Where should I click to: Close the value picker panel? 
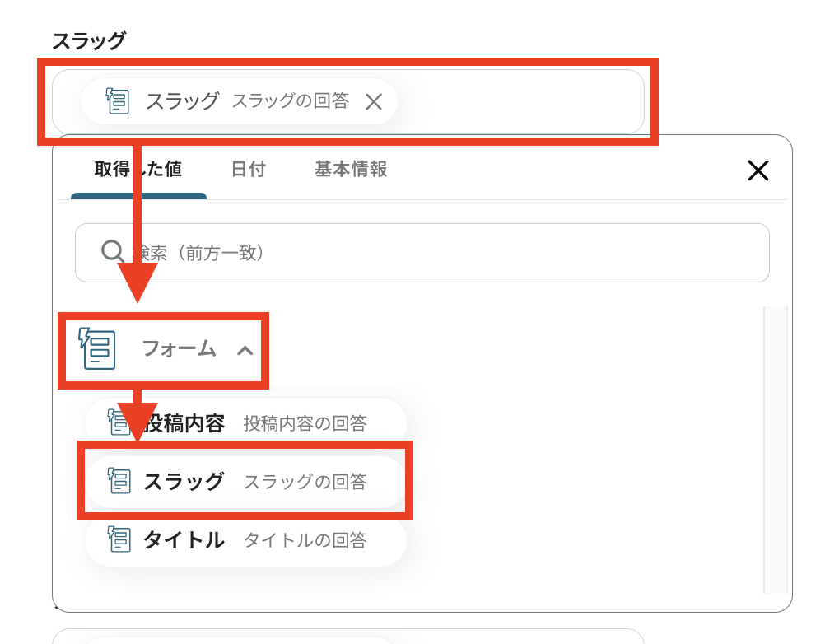758,170
